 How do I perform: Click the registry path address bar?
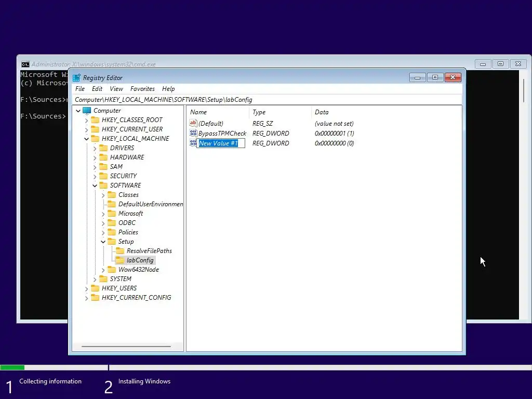pos(267,100)
